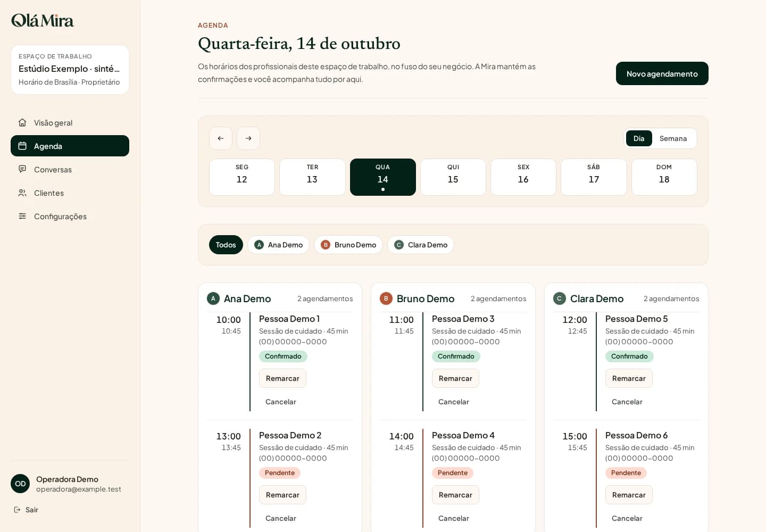Filter by Todos professionals
Image resolution: width=766 pixels, height=532 pixels.
(226, 245)
